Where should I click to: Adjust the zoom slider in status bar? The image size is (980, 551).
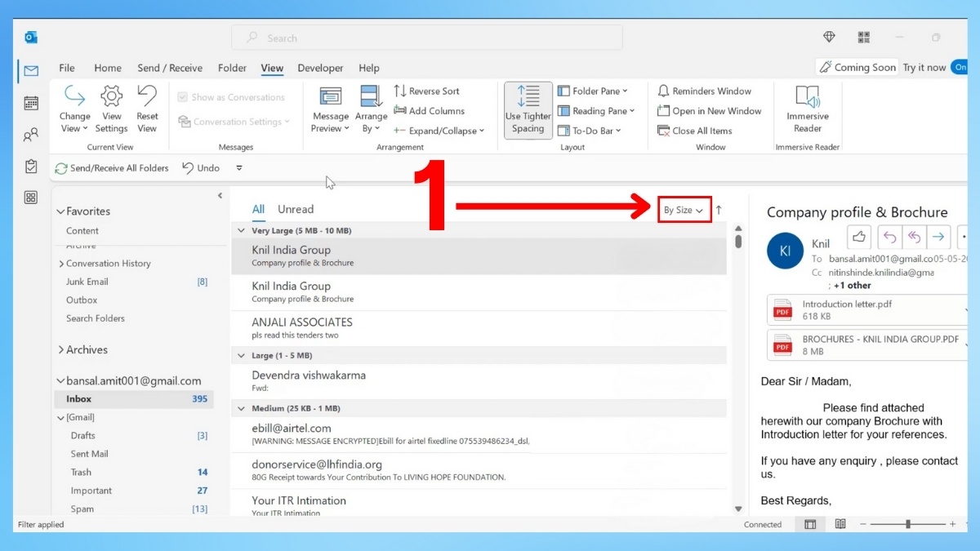908,524
